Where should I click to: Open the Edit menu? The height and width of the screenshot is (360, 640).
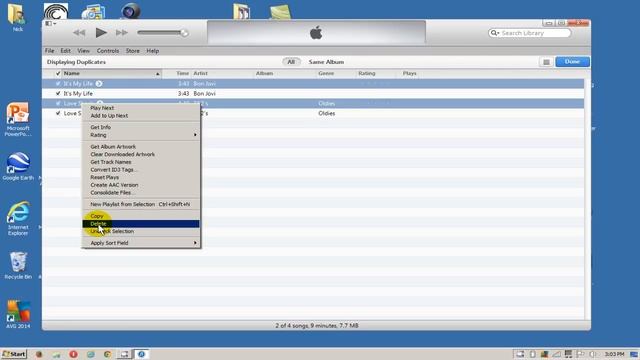[65, 51]
